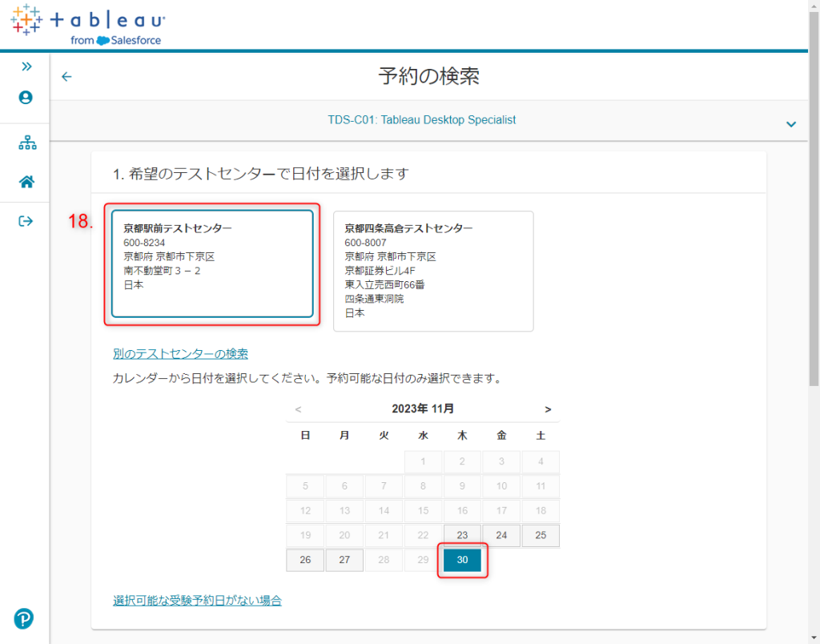The height and width of the screenshot is (644, 820).
Task: Open the user profile icon in sidebar
Action: [26, 97]
